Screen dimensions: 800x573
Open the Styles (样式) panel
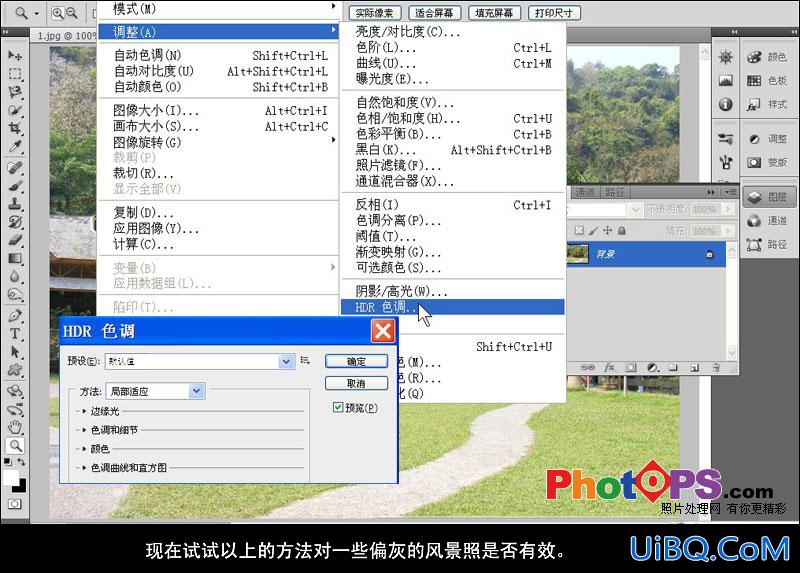coord(768,104)
